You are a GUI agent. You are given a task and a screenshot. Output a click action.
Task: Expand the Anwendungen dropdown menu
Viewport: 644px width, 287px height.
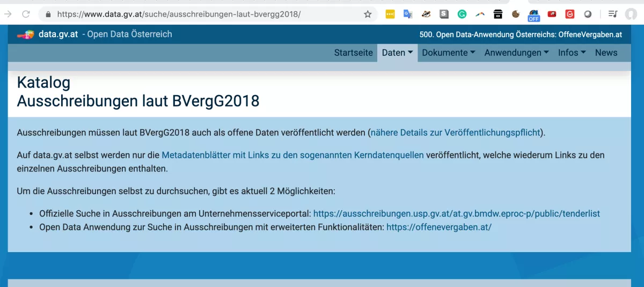pyautogui.click(x=516, y=53)
